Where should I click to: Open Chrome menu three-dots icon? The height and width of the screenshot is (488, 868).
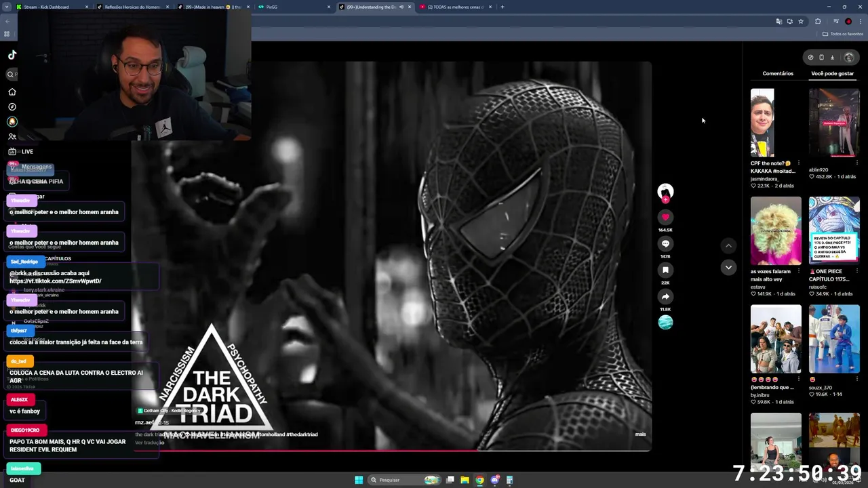tap(861, 21)
